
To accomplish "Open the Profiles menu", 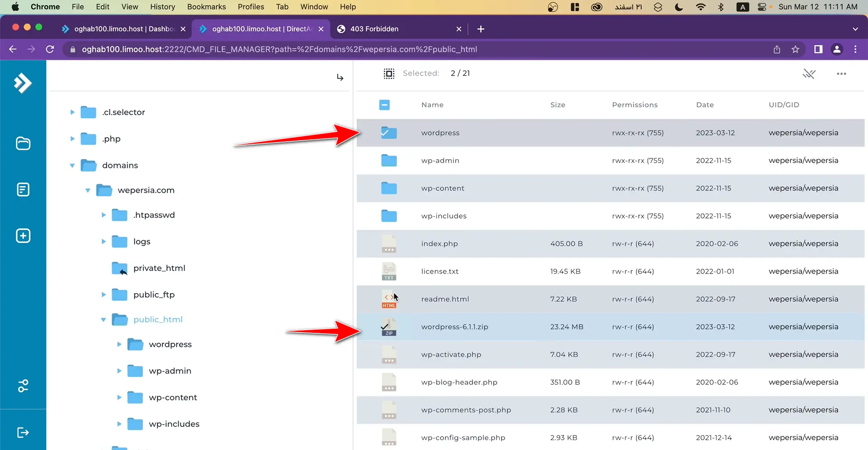I will click(251, 7).
